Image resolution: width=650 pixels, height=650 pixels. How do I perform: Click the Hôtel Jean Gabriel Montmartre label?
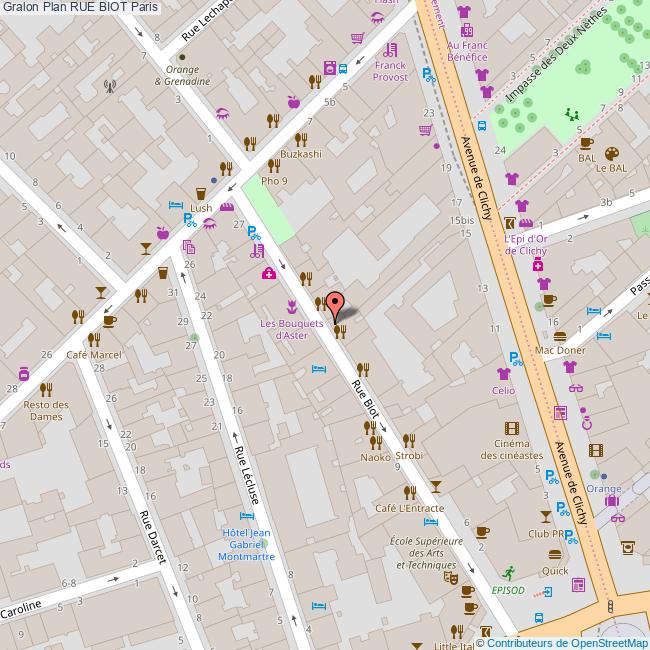pyautogui.click(x=245, y=544)
